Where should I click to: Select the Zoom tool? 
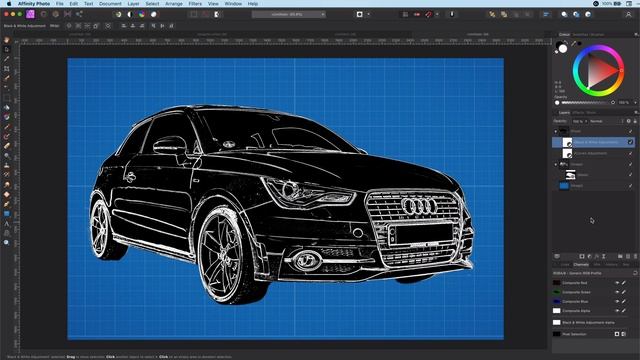point(7,242)
